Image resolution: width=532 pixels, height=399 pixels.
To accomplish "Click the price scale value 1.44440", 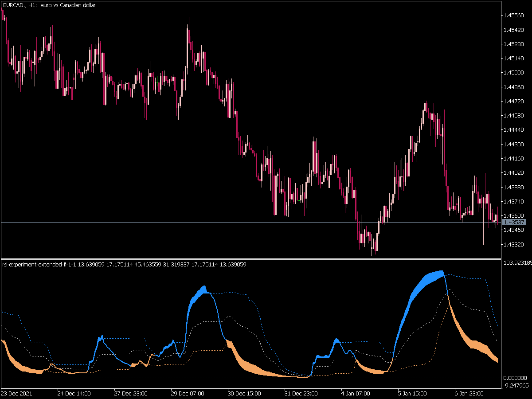I will 513,130.
